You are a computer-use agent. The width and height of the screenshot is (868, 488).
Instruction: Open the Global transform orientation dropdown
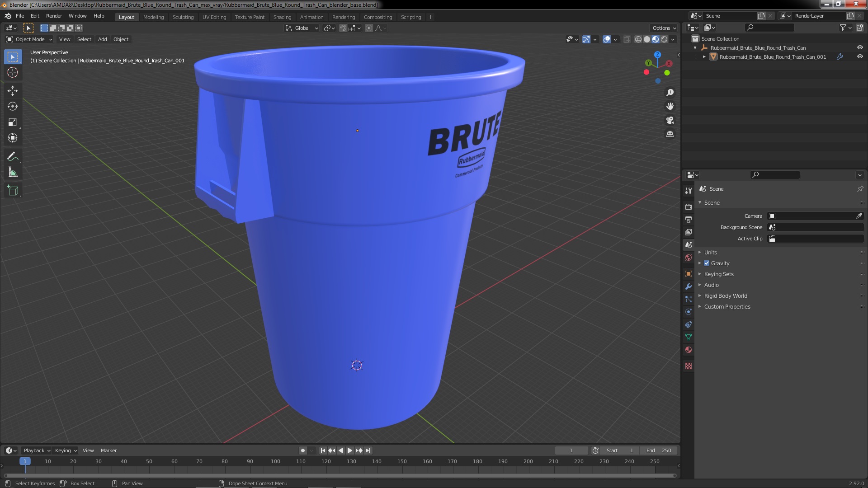[x=302, y=28]
